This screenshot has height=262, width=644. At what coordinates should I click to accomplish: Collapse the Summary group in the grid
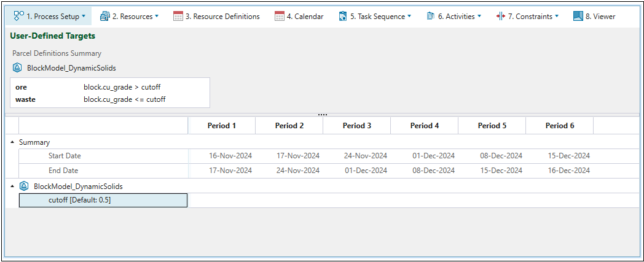point(13,142)
